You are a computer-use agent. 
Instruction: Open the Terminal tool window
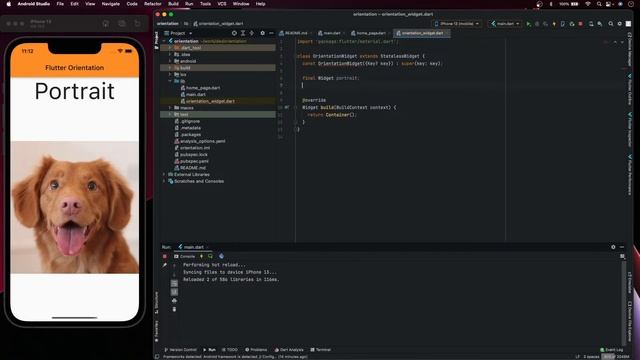point(320,350)
